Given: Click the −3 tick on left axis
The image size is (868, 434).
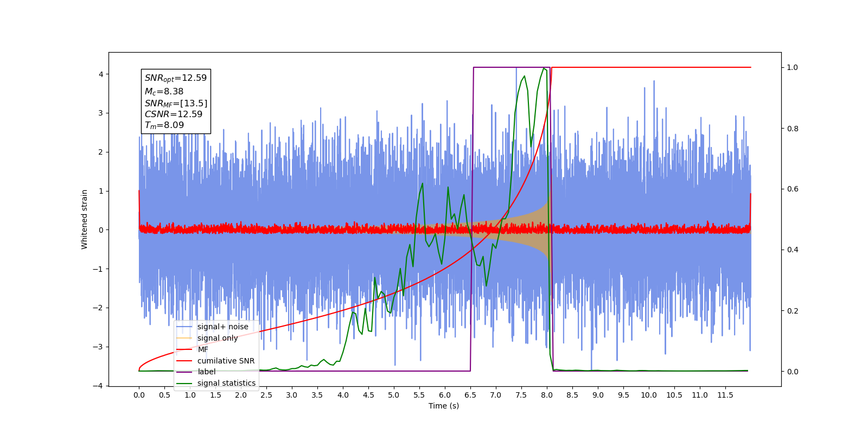Looking at the screenshot, I should click(x=98, y=347).
